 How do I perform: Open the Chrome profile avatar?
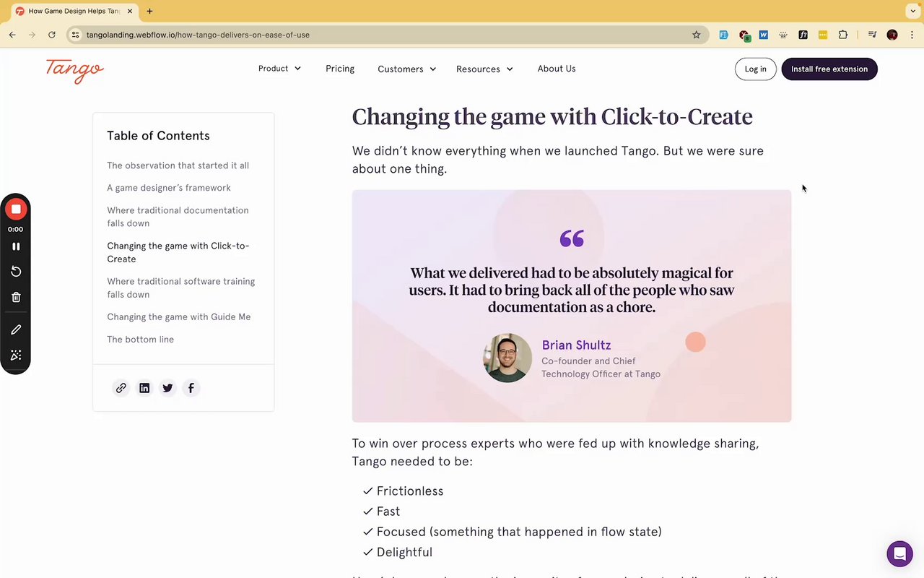[x=892, y=35]
